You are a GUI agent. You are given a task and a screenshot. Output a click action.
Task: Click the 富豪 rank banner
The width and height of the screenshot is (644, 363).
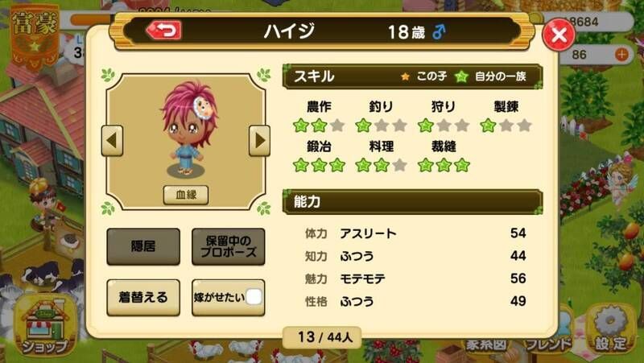coord(35,36)
